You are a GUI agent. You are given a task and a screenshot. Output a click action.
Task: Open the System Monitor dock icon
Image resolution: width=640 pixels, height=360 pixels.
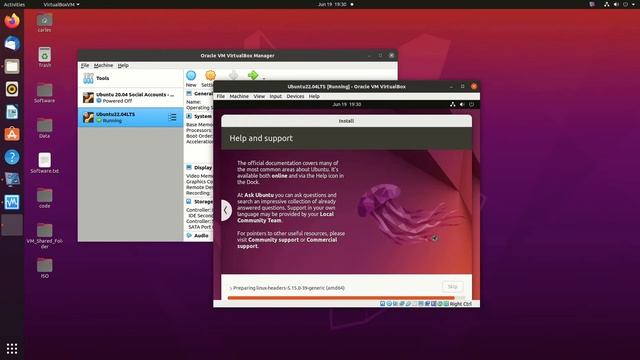tap(12, 202)
